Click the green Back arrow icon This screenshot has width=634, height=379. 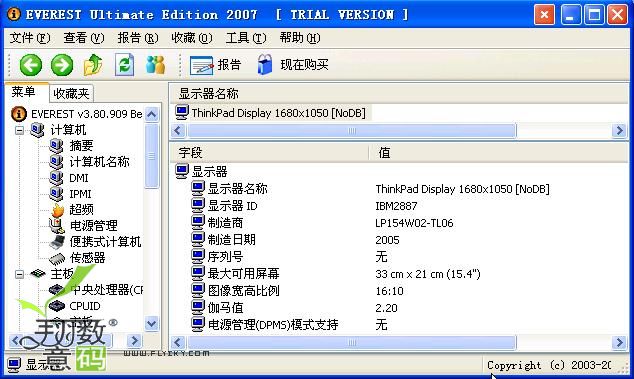[x=31, y=65]
